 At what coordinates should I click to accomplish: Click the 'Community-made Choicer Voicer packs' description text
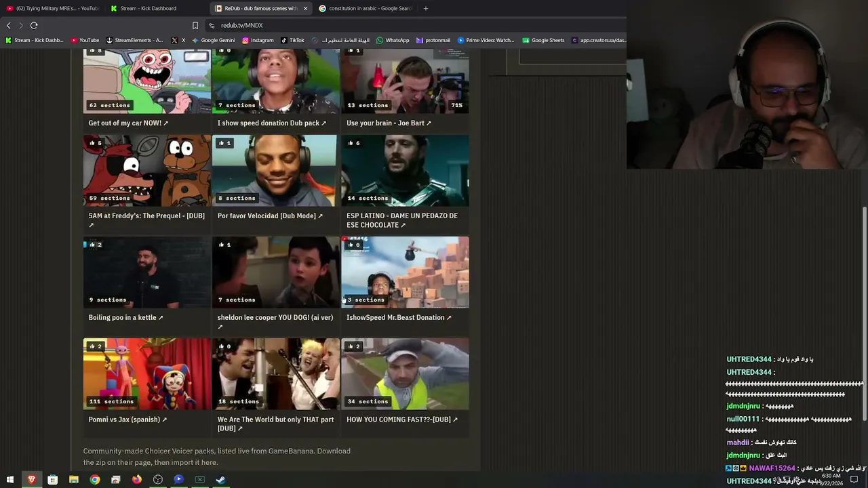[x=217, y=457]
